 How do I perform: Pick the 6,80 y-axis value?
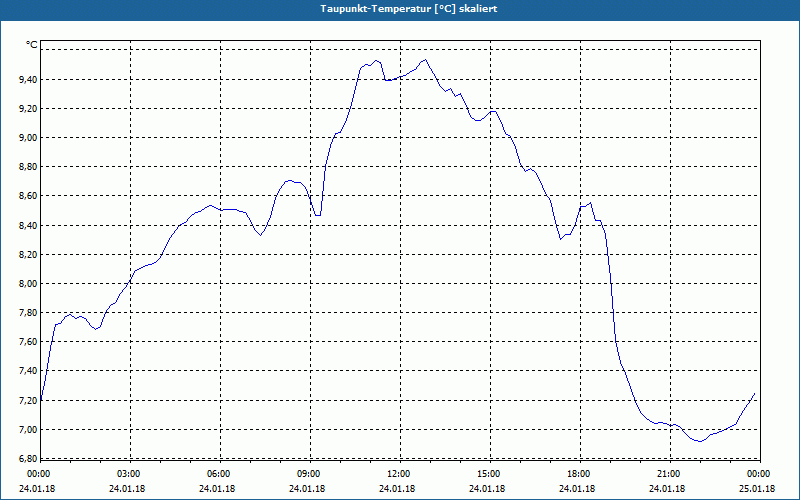[29, 459]
